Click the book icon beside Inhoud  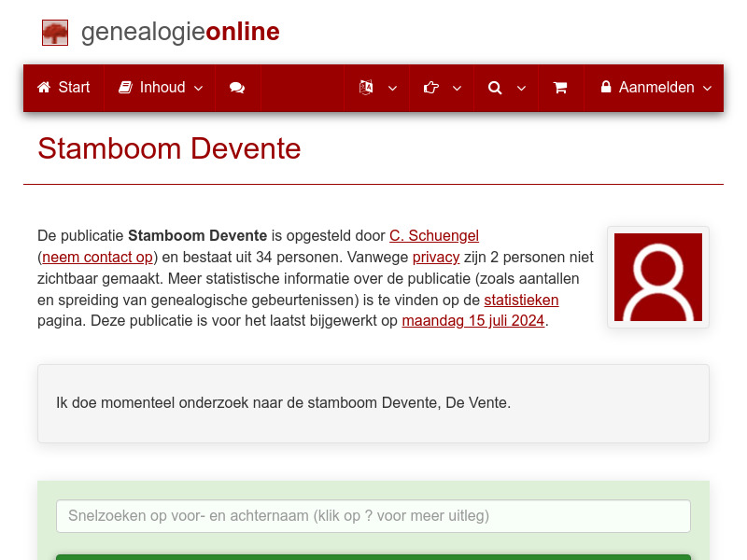click(124, 87)
